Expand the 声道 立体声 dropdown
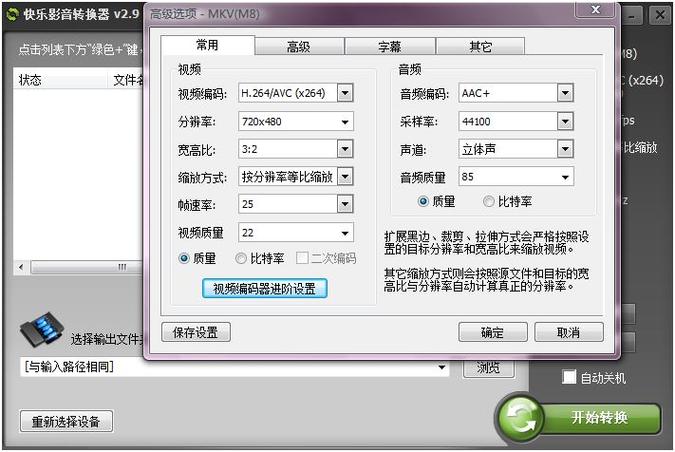This screenshot has height=452, width=675. coord(565,149)
